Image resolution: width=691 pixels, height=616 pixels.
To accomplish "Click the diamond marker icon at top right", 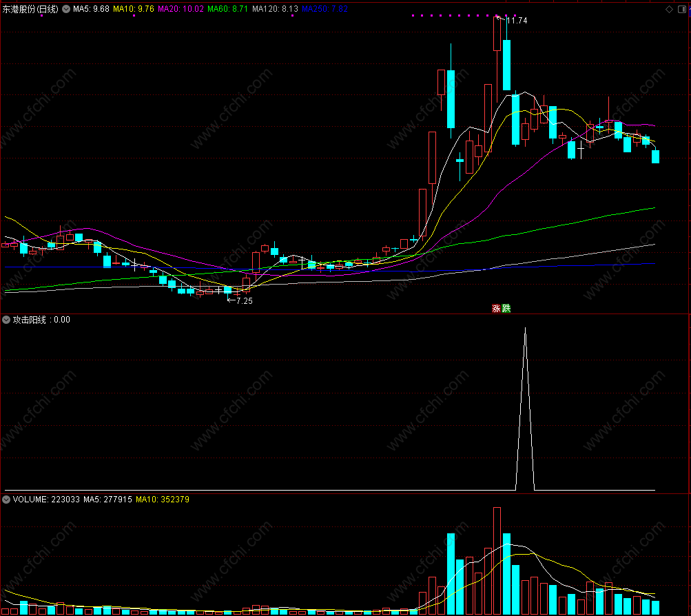I will [669, 9].
